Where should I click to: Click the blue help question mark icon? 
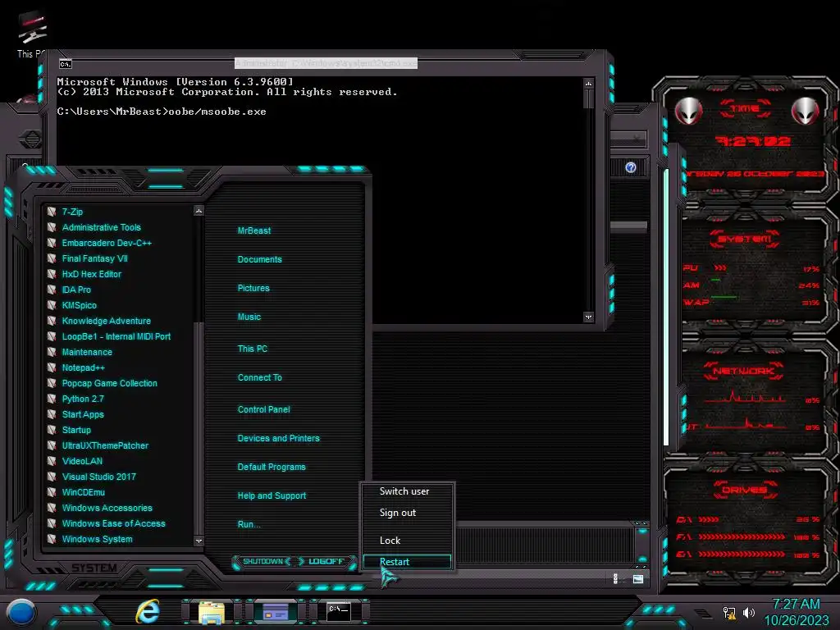(631, 167)
